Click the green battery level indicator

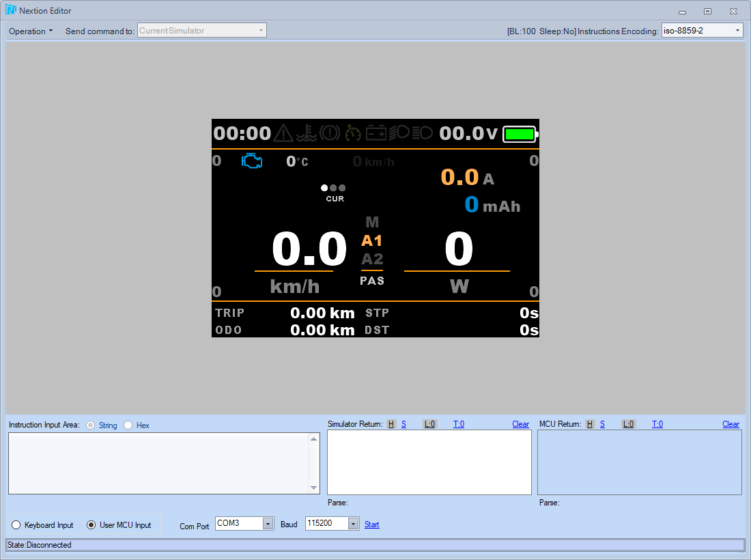click(519, 134)
